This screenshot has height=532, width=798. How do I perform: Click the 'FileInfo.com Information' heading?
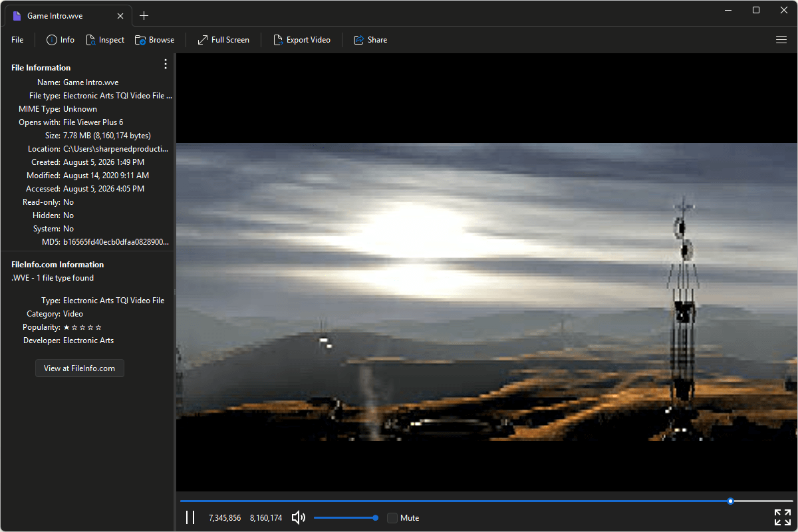pos(58,265)
